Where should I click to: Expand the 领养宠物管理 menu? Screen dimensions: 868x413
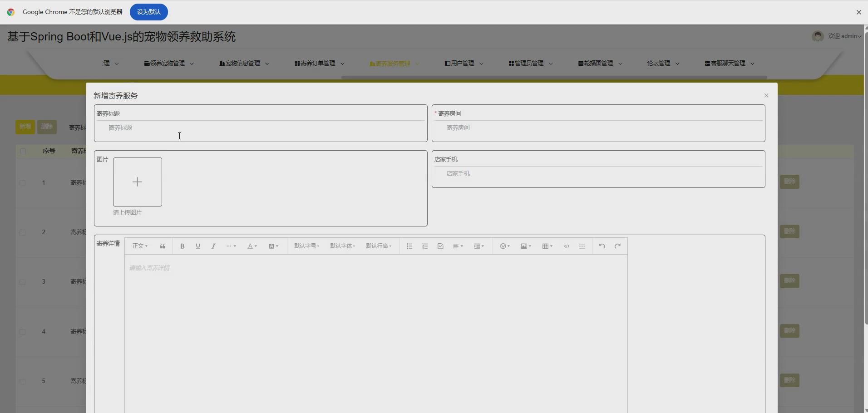[x=169, y=64]
